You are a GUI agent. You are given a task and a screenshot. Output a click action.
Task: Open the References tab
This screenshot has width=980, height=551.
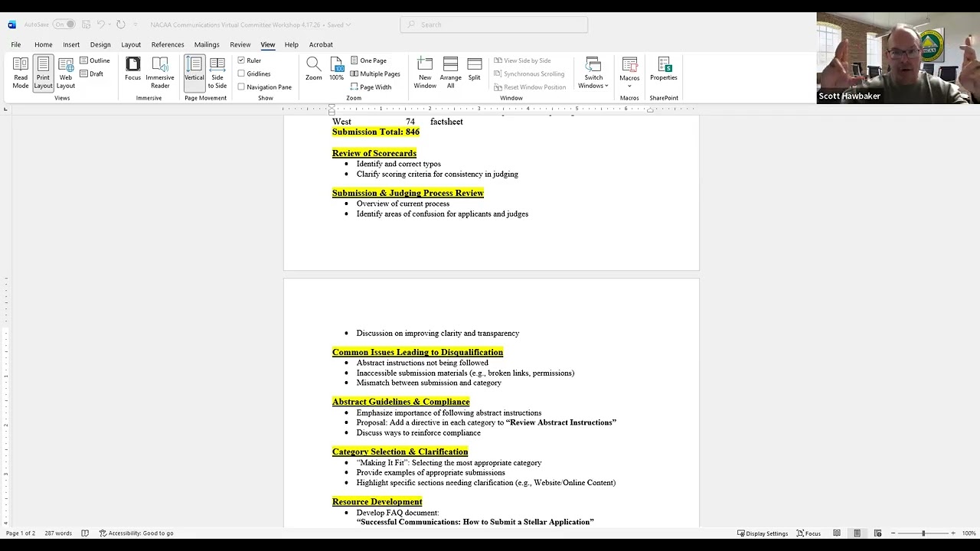[168, 44]
